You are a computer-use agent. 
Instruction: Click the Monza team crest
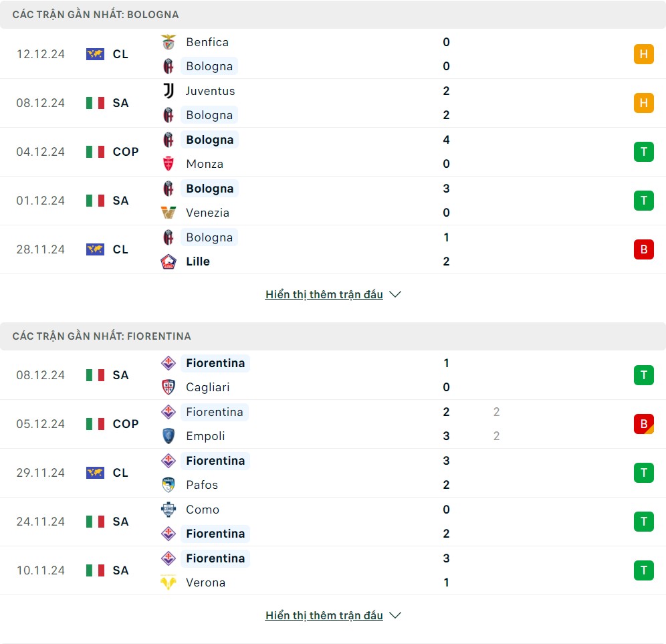[169, 164]
